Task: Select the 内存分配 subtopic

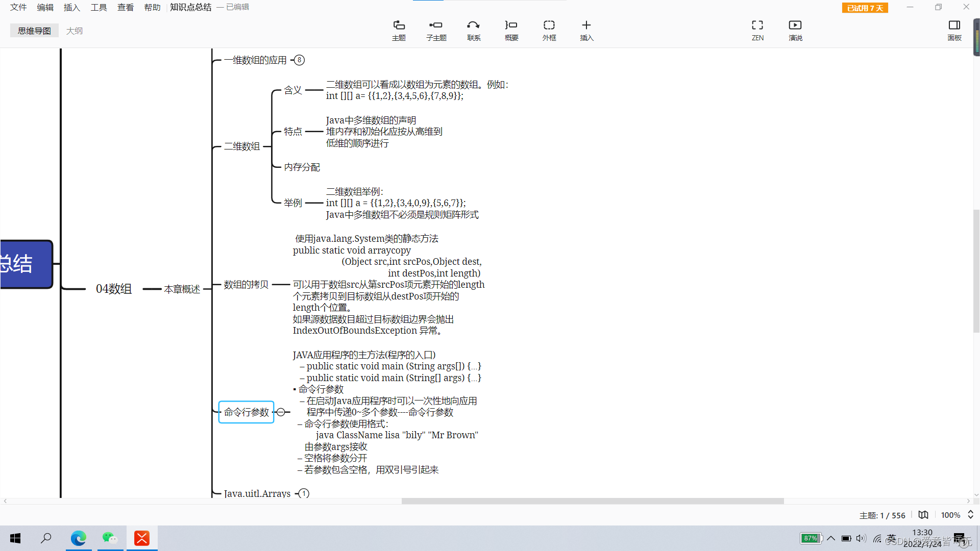Action: 302,167
